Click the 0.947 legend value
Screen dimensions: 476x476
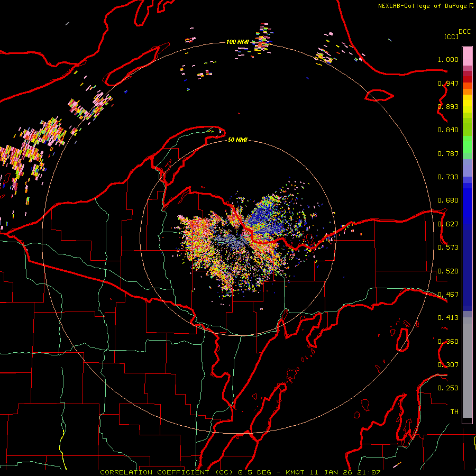click(x=448, y=83)
